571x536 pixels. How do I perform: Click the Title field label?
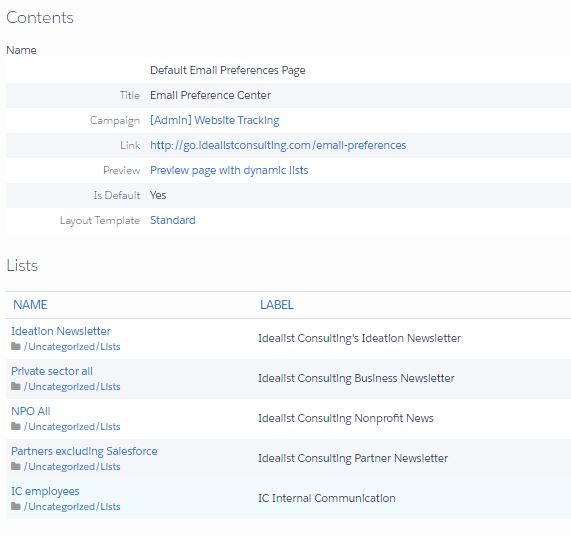tap(130, 95)
